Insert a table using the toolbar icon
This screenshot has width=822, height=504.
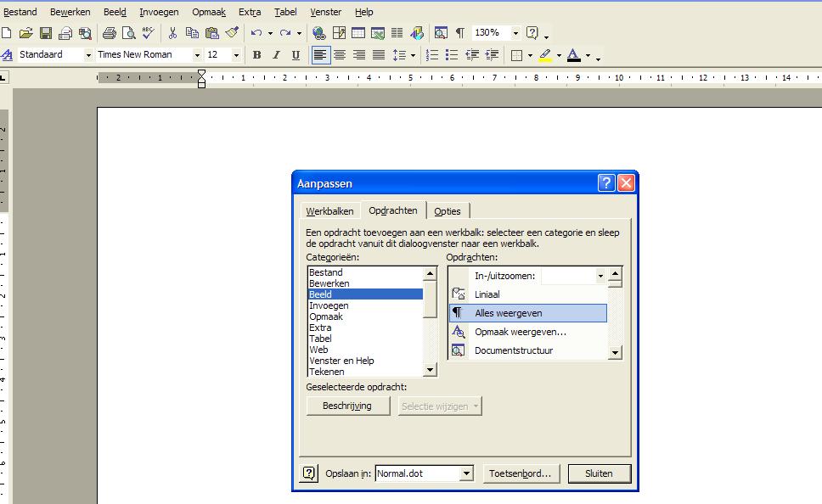pyautogui.click(x=358, y=33)
